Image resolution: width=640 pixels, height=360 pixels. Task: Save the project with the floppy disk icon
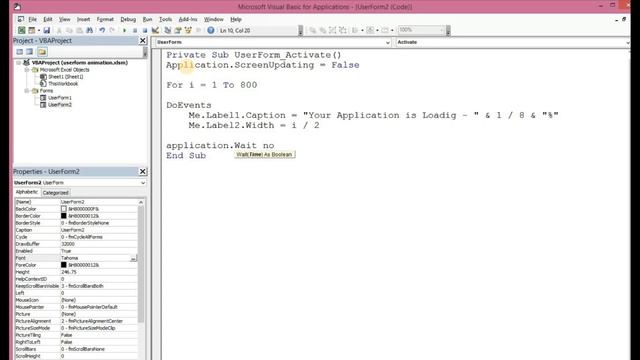tap(47, 30)
